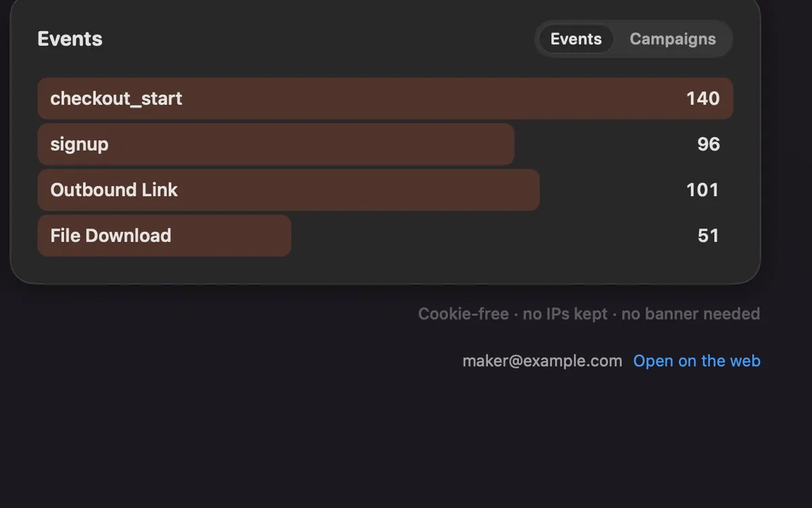Click the maker@example.com account email
Image resolution: width=812 pixels, height=508 pixels.
[x=542, y=361]
